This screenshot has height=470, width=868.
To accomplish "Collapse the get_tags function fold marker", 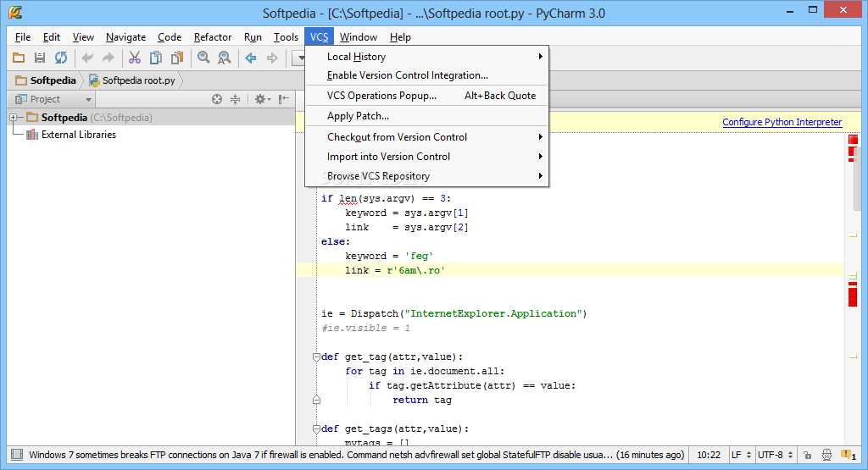I will point(317,429).
